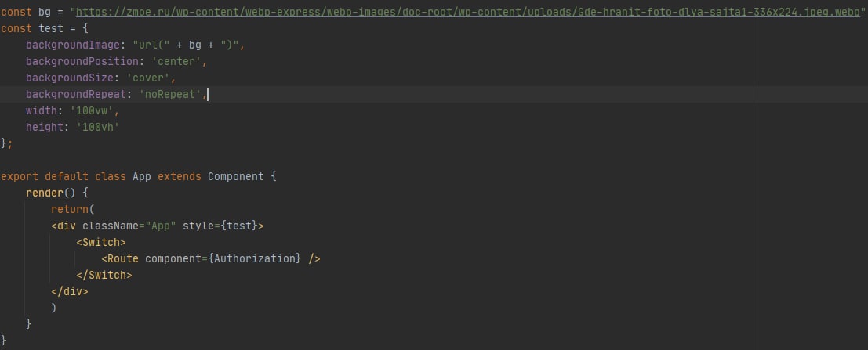Click the 'cover' string value
868x350 pixels.
[148, 78]
